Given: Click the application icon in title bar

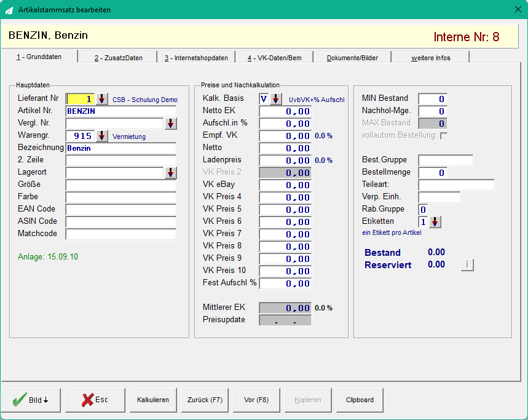Looking at the screenshot, I should pyautogui.click(x=9, y=10).
